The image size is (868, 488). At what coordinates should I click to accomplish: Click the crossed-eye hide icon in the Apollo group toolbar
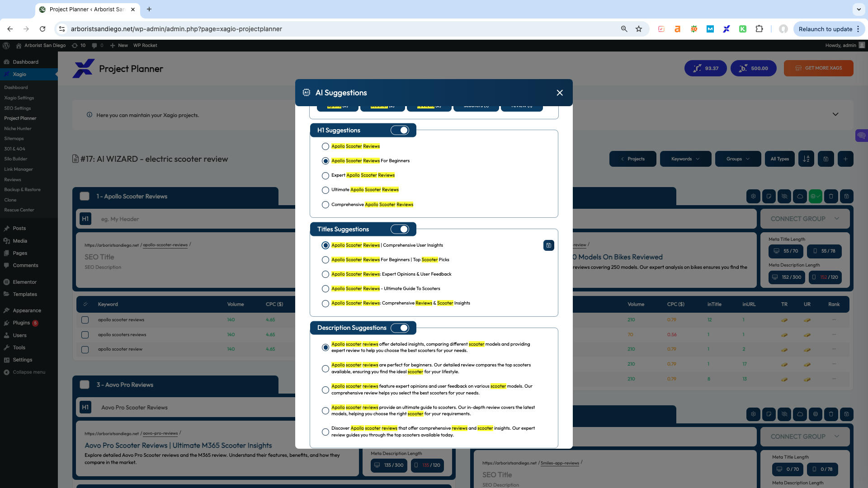[x=784, y=196]
